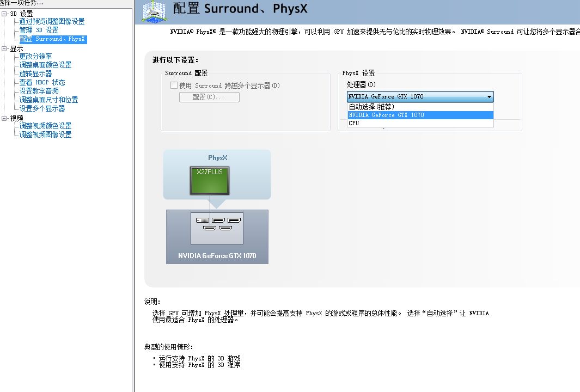Open 调整桌面尺寸和位置 page
This screenshot has width=580, height=392.
[48, 100]
